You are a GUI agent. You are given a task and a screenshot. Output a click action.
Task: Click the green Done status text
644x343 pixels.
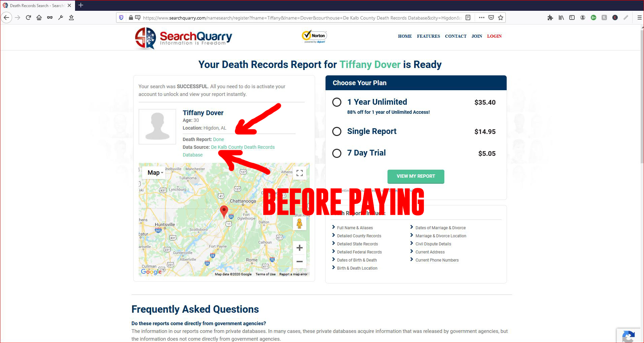click(218, 139)
